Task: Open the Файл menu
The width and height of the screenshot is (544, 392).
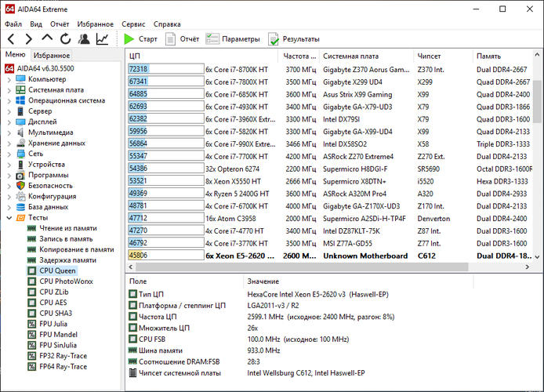Action: click(13, 24)
